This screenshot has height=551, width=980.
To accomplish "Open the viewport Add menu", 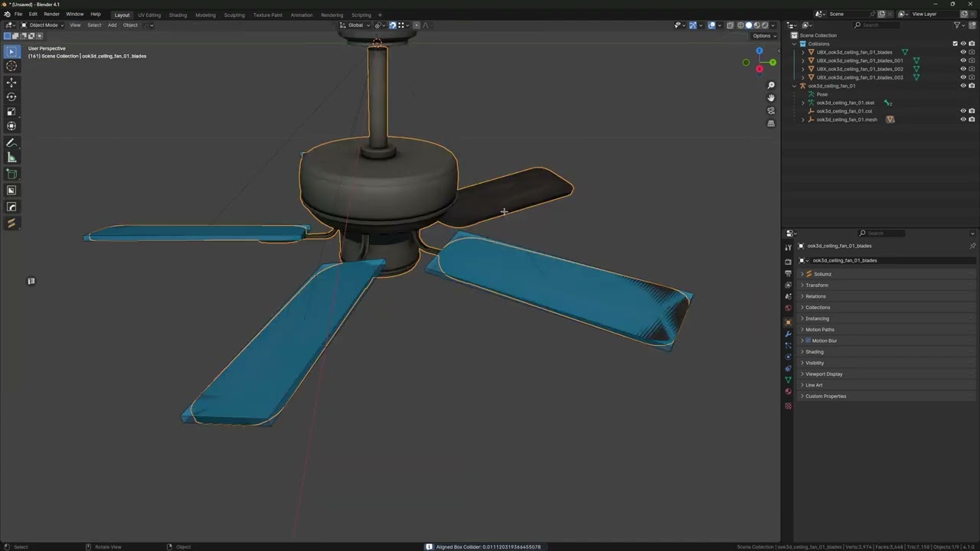I will (x=112, y=25).
